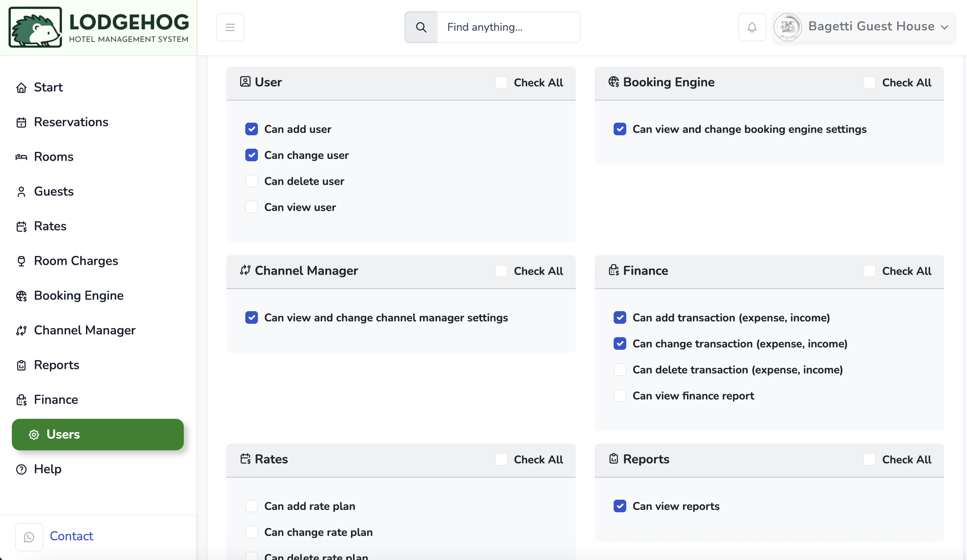The width and height of the screenshot is (967, 560).
Task: Enable Can view finance report checkbox
Action: tap(620, 396)
